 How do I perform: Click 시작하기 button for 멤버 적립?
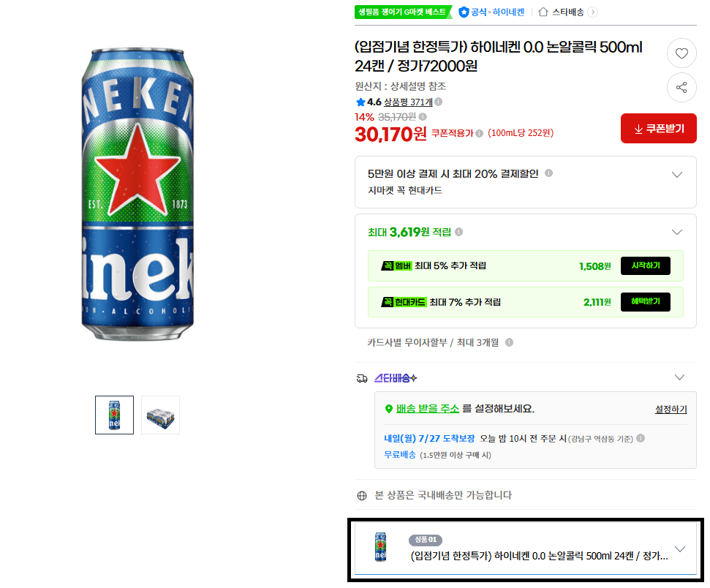point(645,266)
